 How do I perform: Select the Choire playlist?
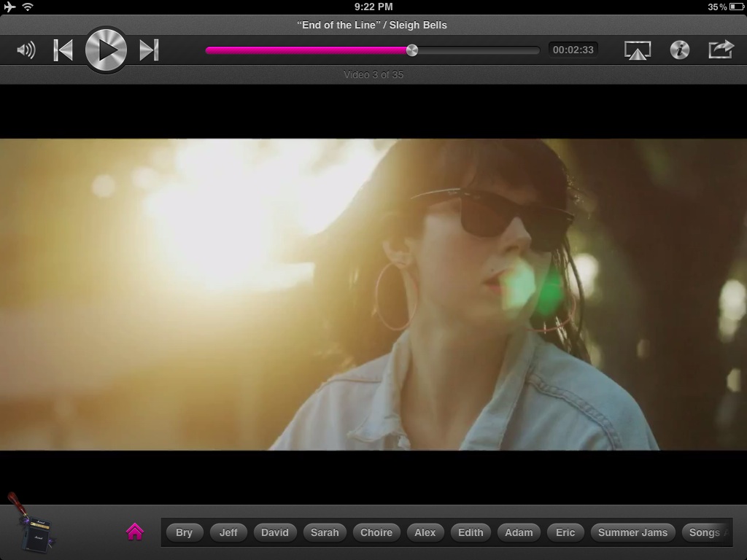[376, 532]
